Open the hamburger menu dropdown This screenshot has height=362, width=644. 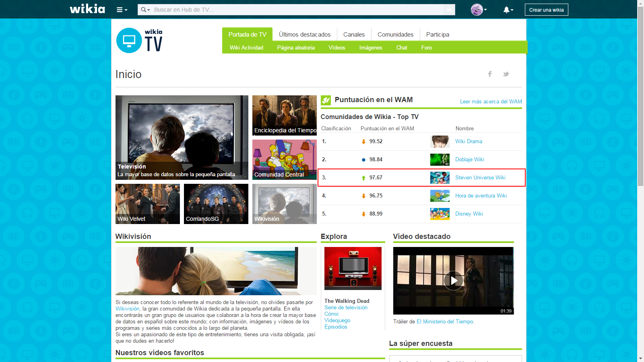122,10
